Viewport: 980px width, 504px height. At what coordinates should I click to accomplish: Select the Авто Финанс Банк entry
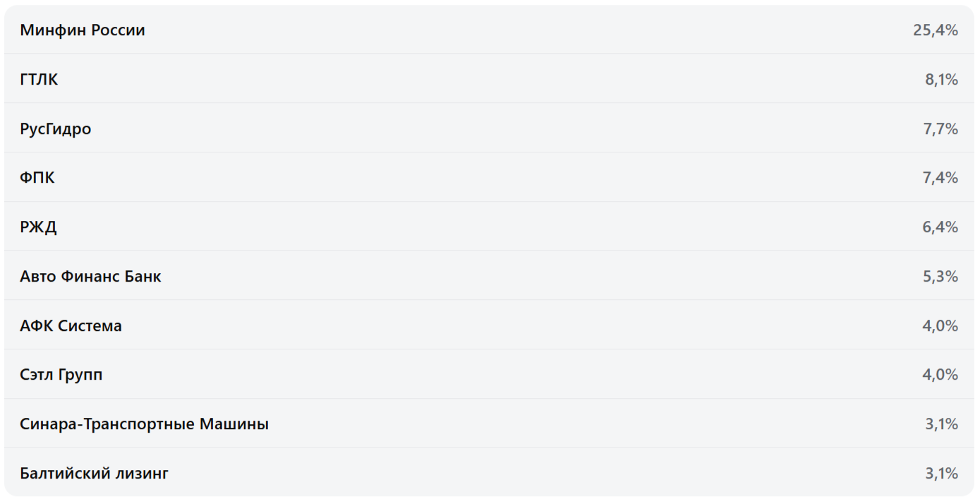(90, 277)
